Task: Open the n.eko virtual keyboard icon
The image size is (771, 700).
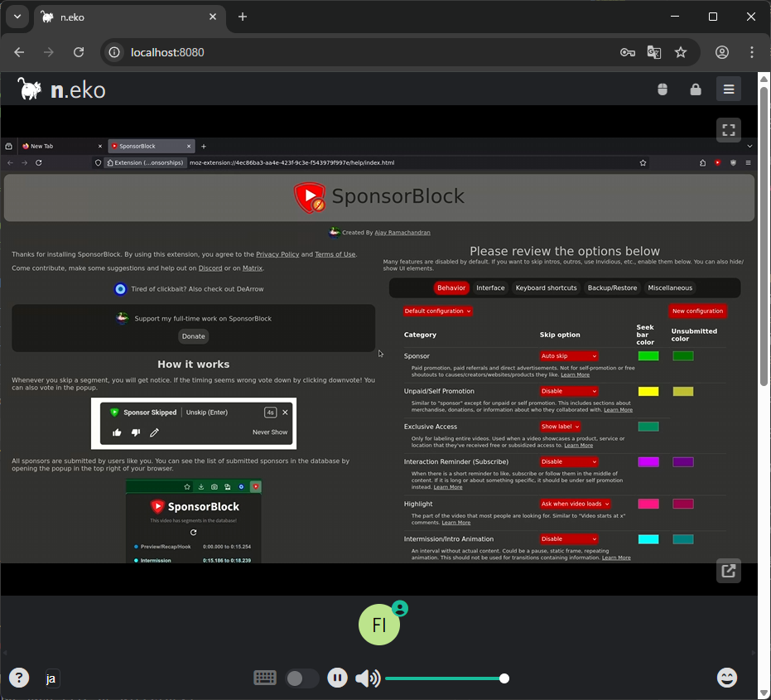Action: click(264, 678)
